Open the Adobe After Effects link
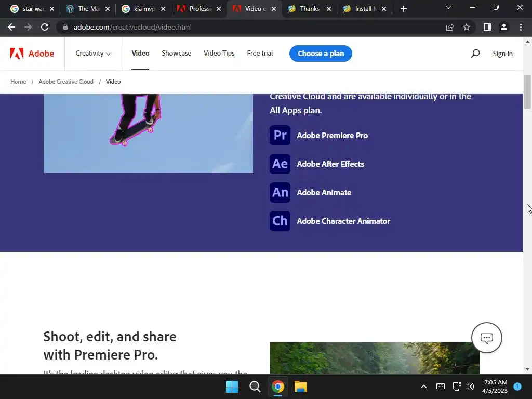The image size is (532, 399). pos(330,164)
